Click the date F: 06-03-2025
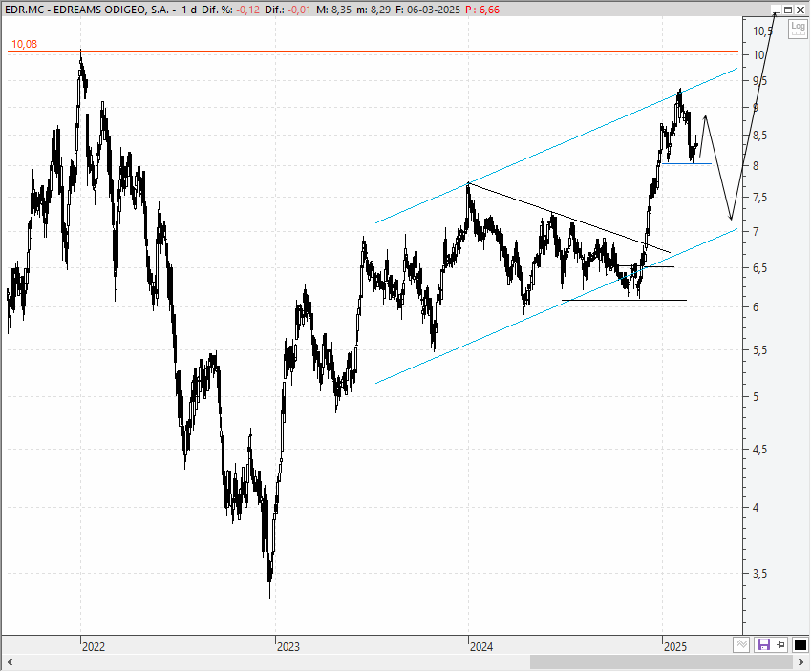811x672 pixels. click(428, 10)
